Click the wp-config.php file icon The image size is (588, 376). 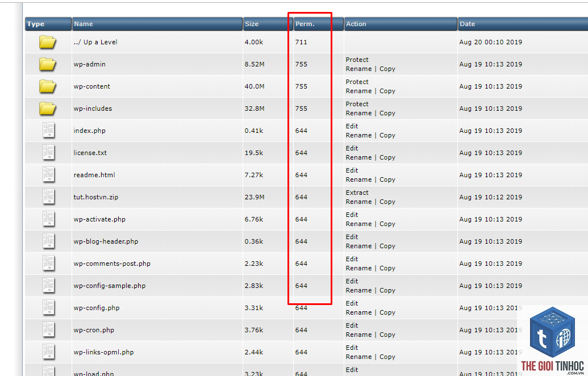(x=48, y=307)
